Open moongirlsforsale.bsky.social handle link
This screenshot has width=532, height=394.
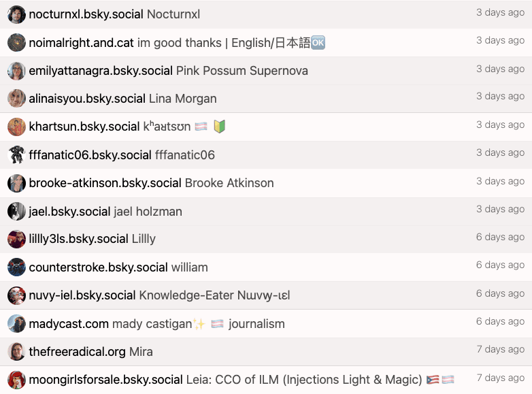click(x=105, y=380)
